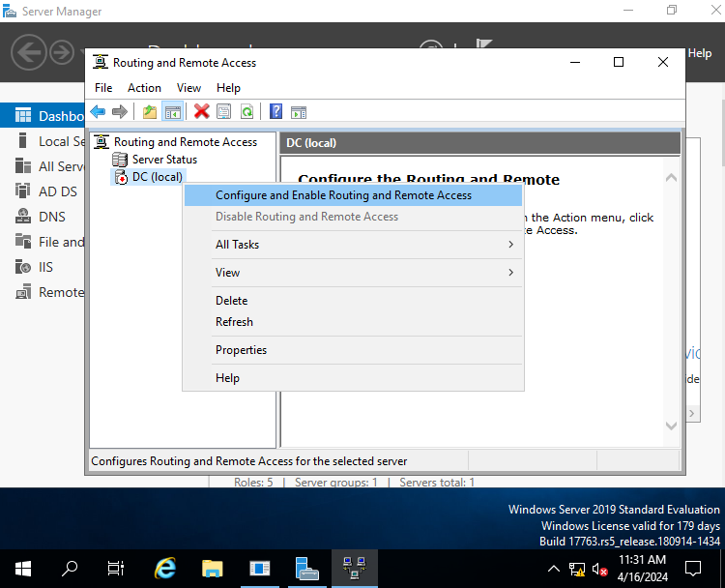This screenshot has width=725, height=588.
Task: Select the DC (local) server node
Action: [158, 177]
